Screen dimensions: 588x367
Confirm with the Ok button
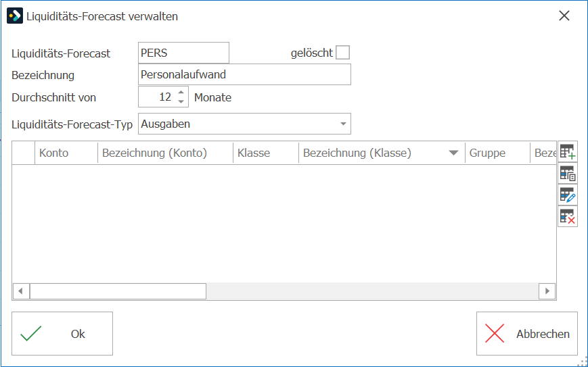coord(62,334)
